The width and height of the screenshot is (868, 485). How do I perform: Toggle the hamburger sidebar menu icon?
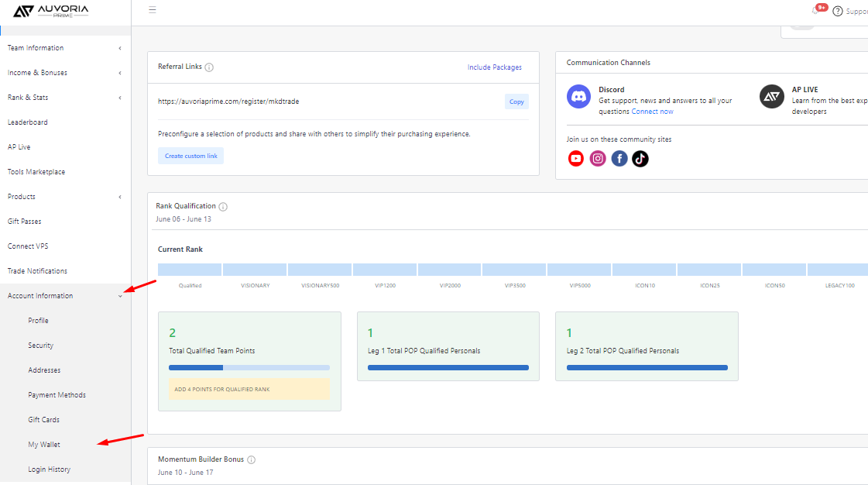pos(153,10)
